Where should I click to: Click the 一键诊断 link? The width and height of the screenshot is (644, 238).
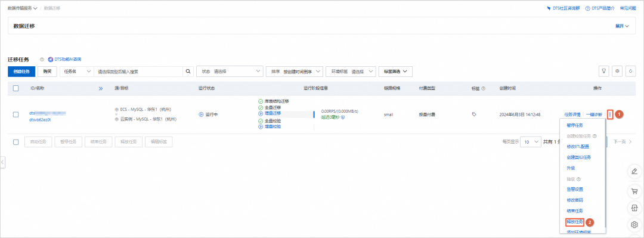[594, 115]
